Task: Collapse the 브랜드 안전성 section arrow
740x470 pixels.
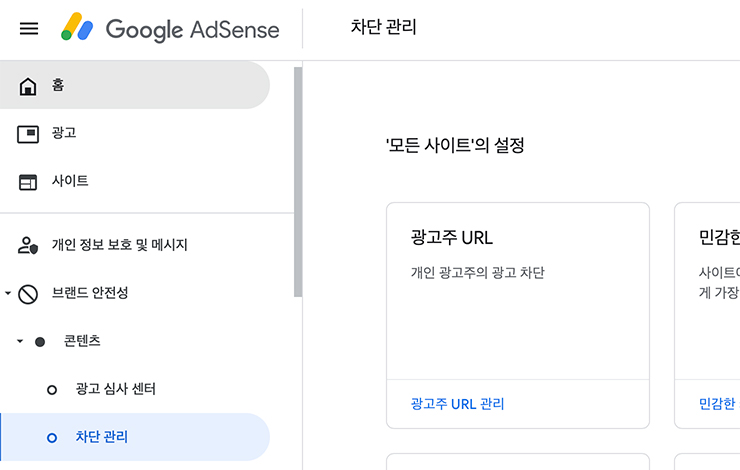Action: tap(8, 293)
